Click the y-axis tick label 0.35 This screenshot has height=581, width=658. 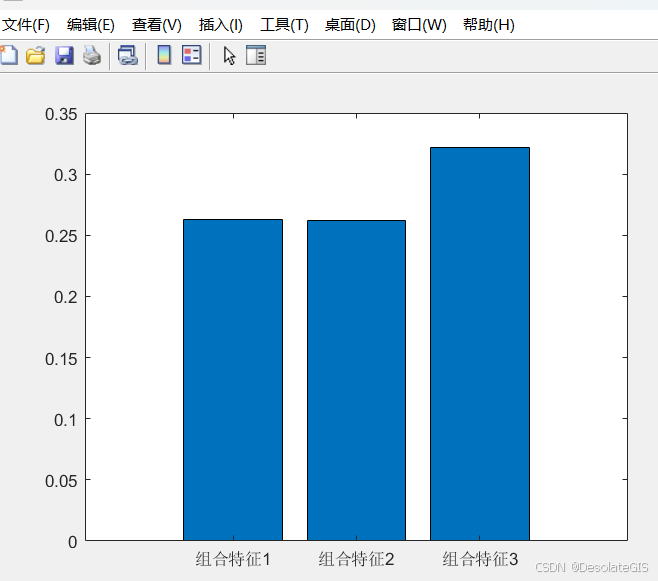[x=61, y=114]
